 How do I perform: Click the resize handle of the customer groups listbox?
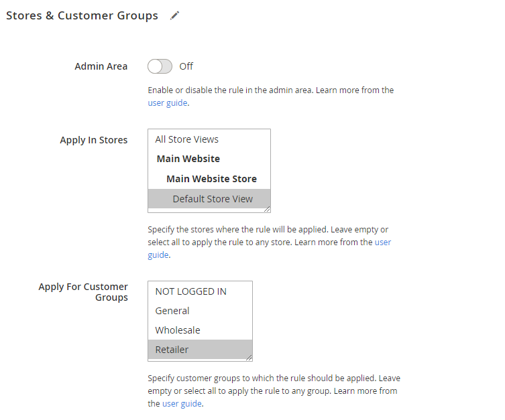pyautogui.click(x=249, y=358)
